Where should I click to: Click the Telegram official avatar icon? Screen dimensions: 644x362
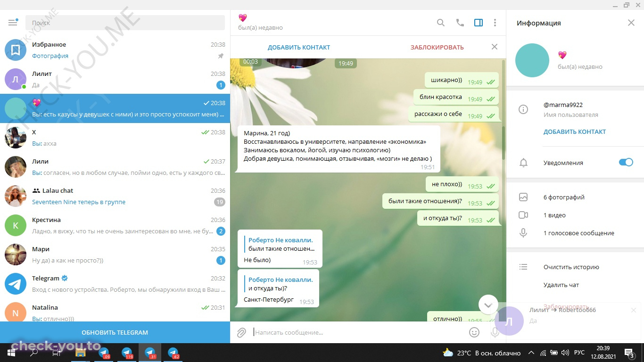point(16,284)
